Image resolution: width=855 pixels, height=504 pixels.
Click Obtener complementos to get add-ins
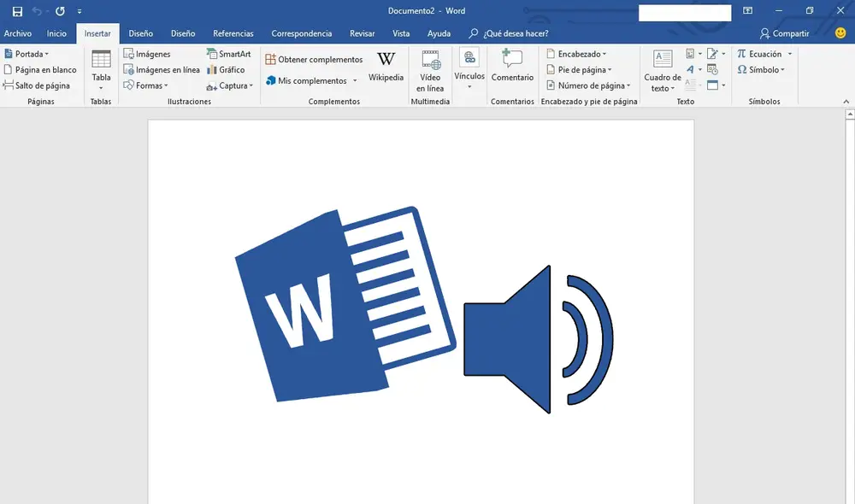click(314, 60)
